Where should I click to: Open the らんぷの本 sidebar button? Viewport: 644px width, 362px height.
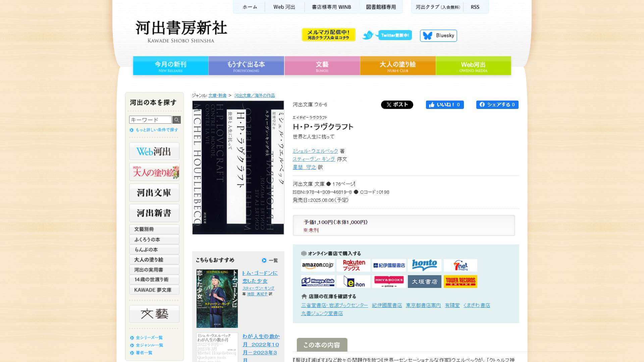point(154,249)
